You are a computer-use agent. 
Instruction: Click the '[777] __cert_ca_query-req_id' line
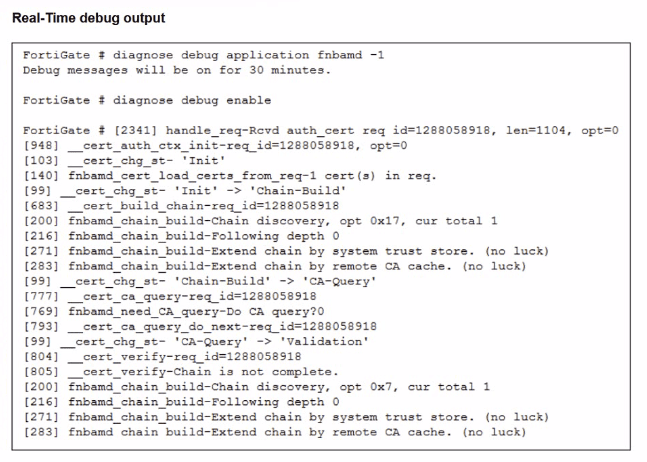coord(177,296)
